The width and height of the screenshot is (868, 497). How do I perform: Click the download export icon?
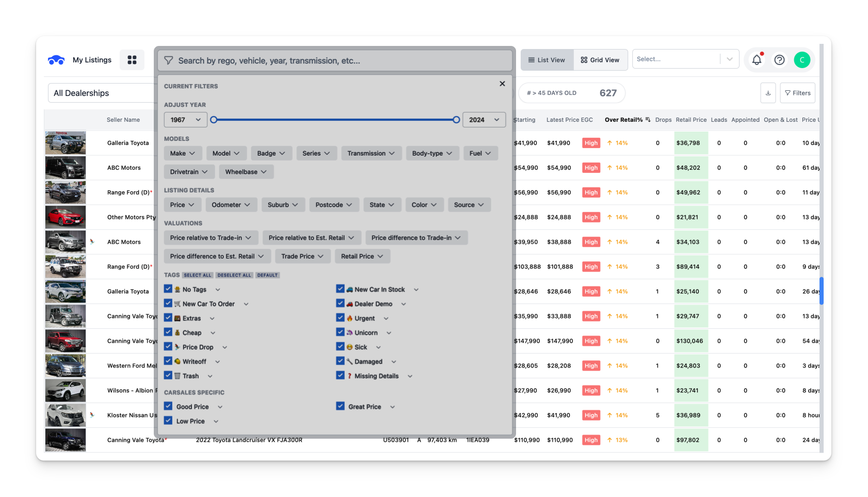tap(768, 93)
